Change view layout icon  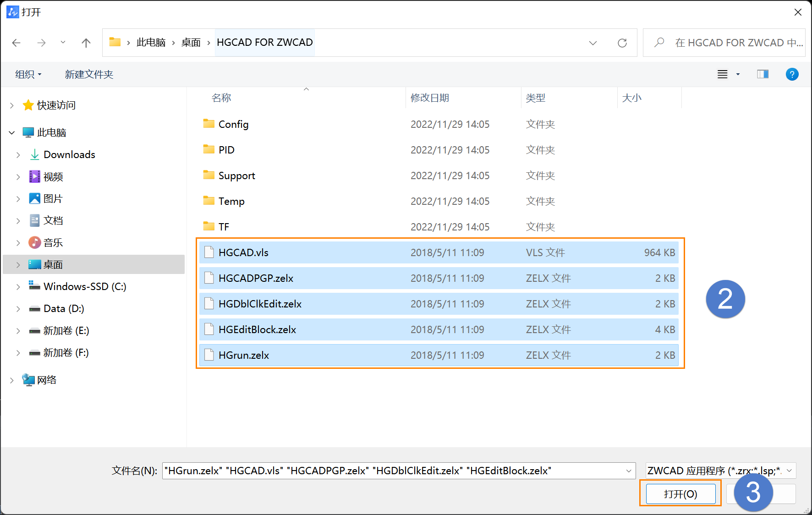click(723, 74)
